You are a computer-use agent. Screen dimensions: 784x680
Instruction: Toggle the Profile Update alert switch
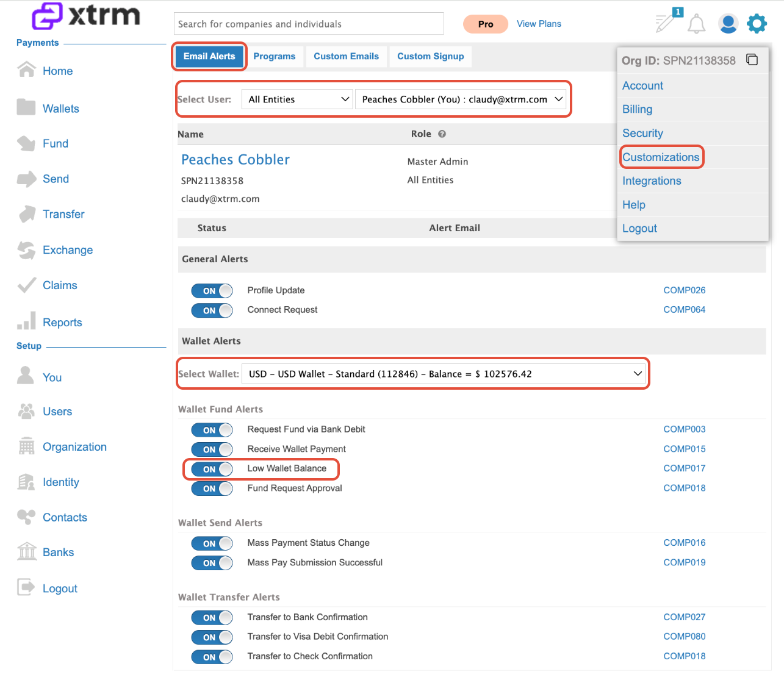212,291
